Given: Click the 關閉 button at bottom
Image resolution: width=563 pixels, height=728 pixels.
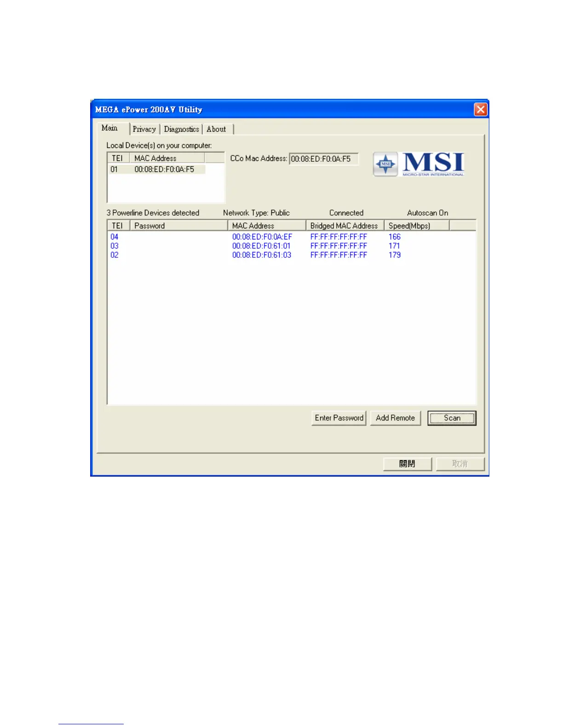Looking at the screenshot, I should (407, 464).
